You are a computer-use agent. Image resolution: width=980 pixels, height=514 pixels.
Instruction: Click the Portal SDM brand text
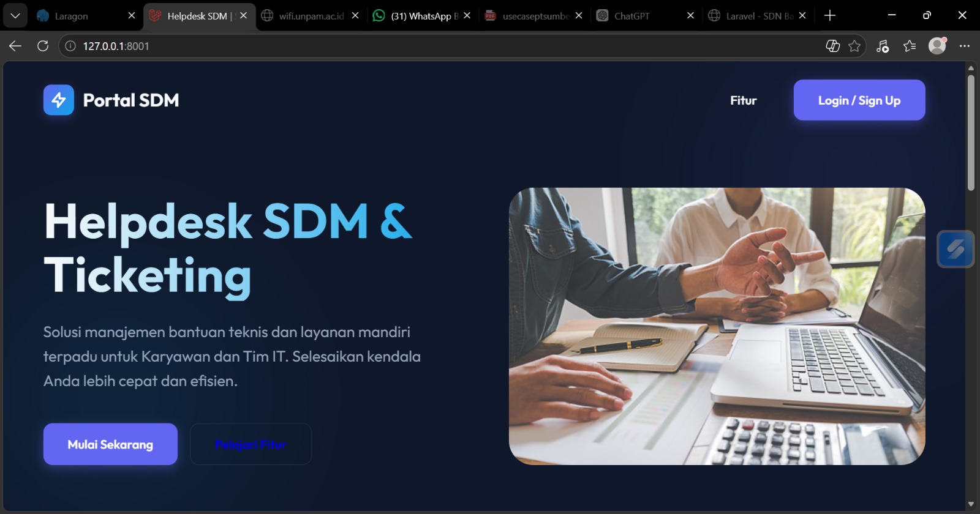tap(131, 100)
